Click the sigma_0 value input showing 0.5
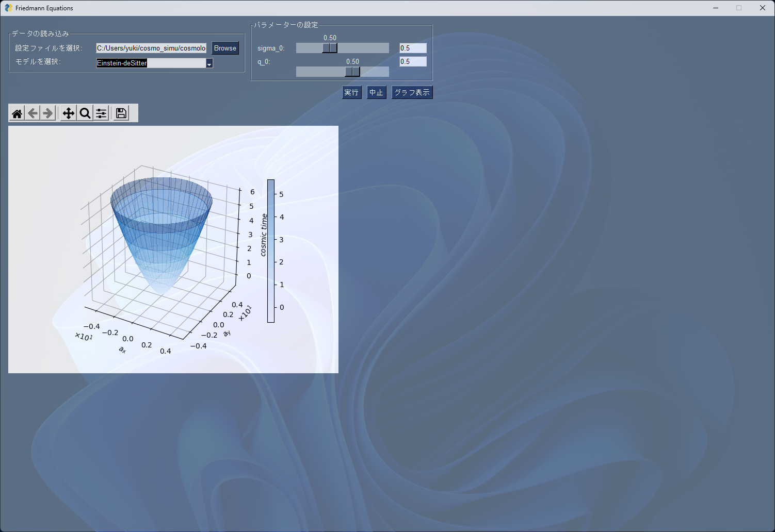Viewport: 775px width, 532px height. (x=412, y=47)
